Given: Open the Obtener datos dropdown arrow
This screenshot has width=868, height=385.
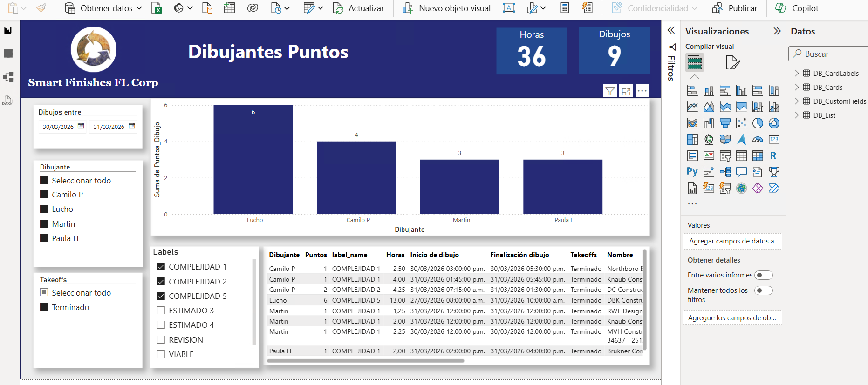Looking at the screenshot, I should pyautogui.click(x=139, y=8).
